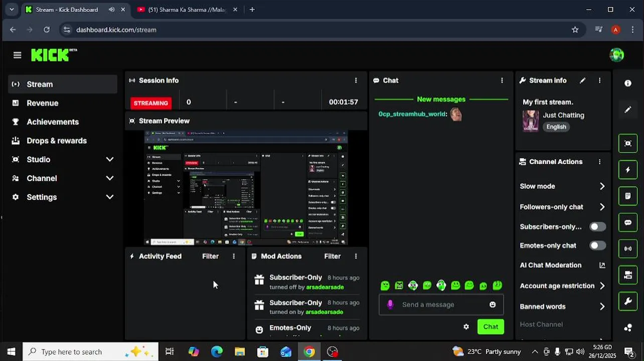Bookmark this page with the star icon
Image resolution: width=644 pixels, height=361 pixels.
[575, 30]
